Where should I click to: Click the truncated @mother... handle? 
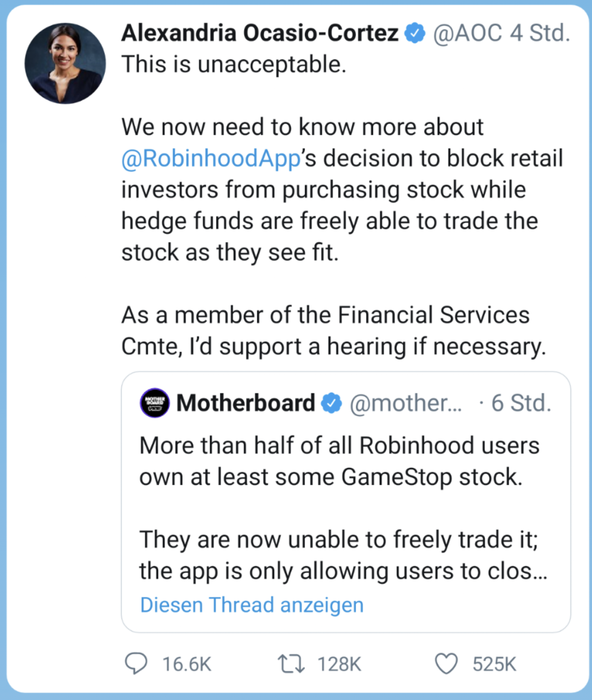406,403
